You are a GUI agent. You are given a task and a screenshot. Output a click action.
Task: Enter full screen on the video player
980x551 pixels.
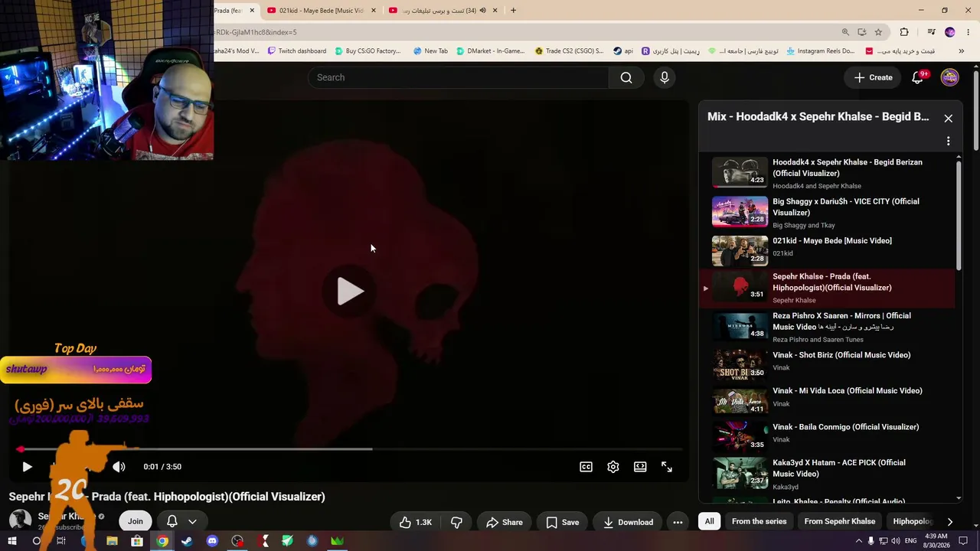(667, 467)
